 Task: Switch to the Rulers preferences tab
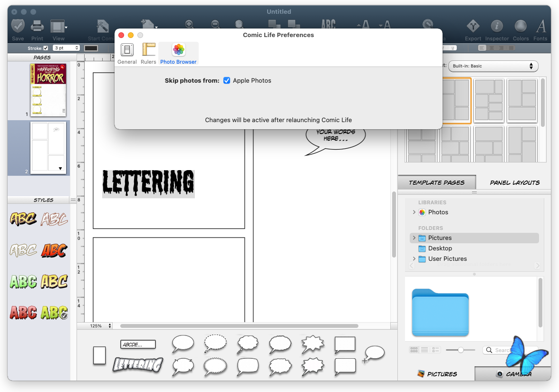148,54
